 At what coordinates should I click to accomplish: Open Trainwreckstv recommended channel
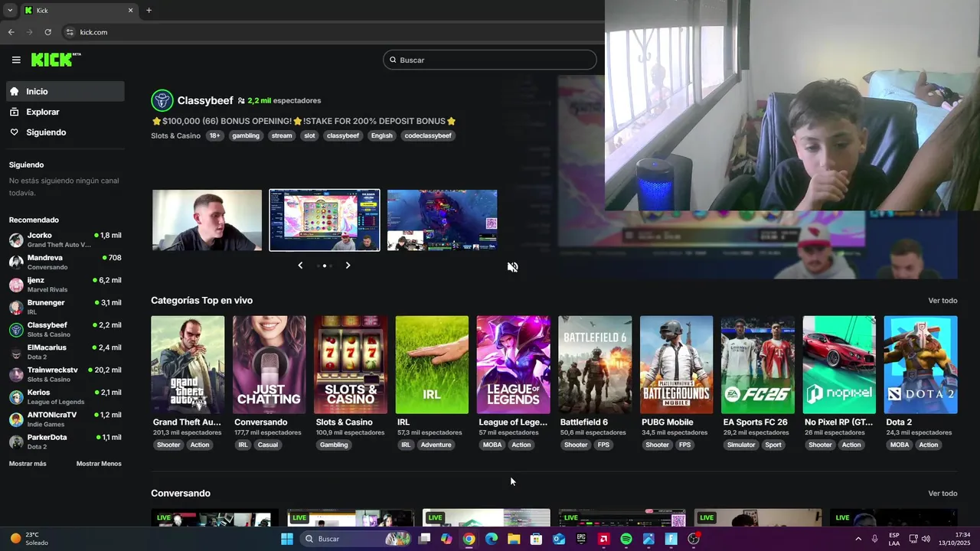[65, 374]
